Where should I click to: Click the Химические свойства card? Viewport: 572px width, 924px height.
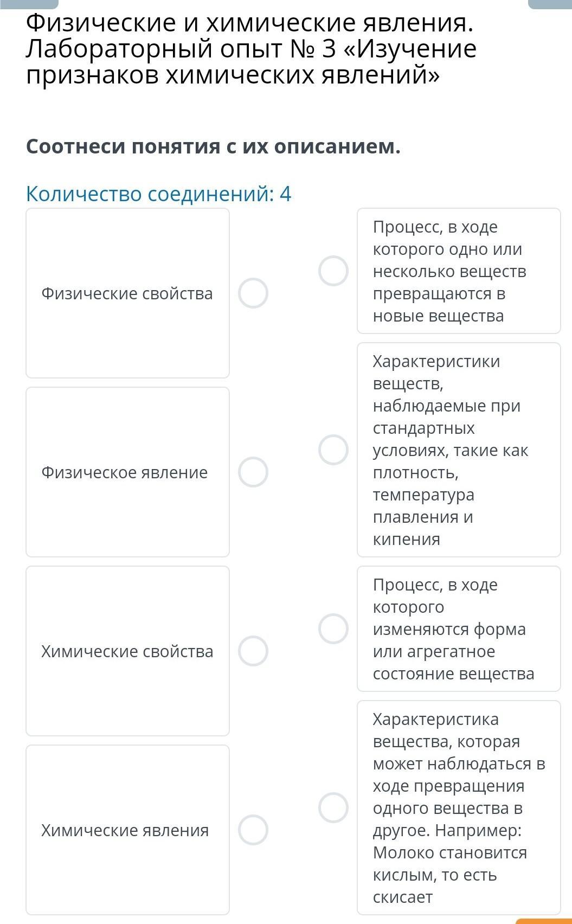coord(128,651)
